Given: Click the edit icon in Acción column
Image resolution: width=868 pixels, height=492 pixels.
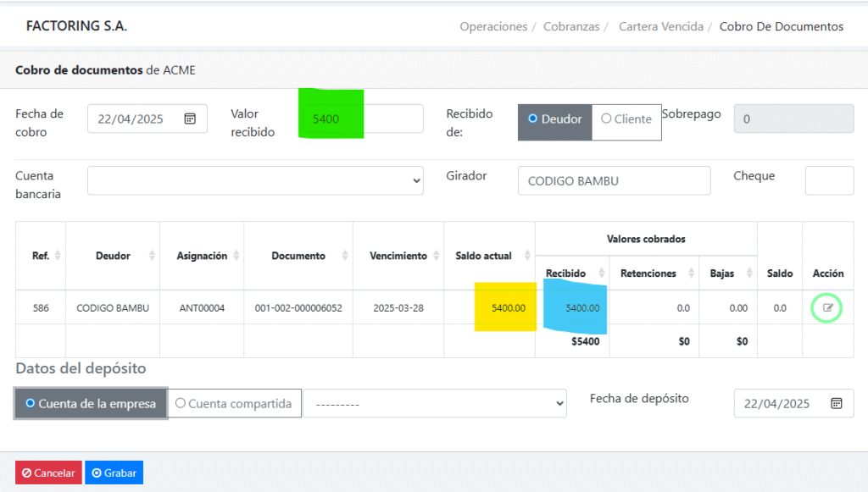Looking at the screenshot, I should tap(827, 307).
